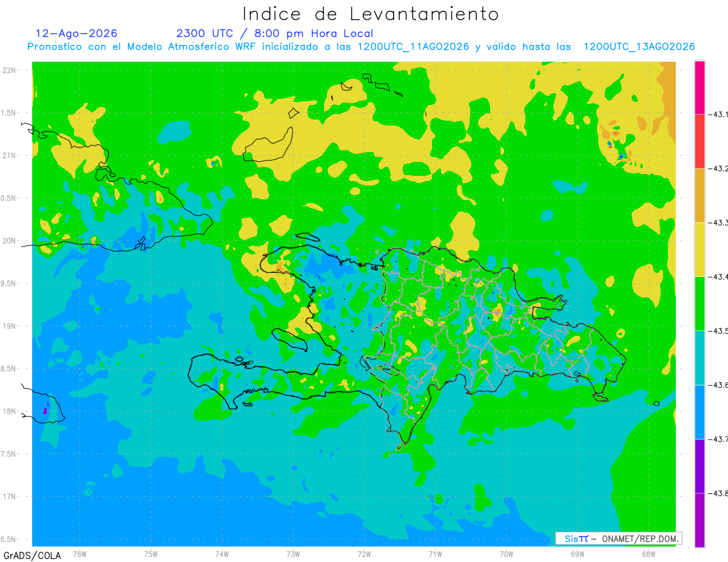Click the "68W" longitude label
The image size is (728, 562).
(x=649, y=554)
